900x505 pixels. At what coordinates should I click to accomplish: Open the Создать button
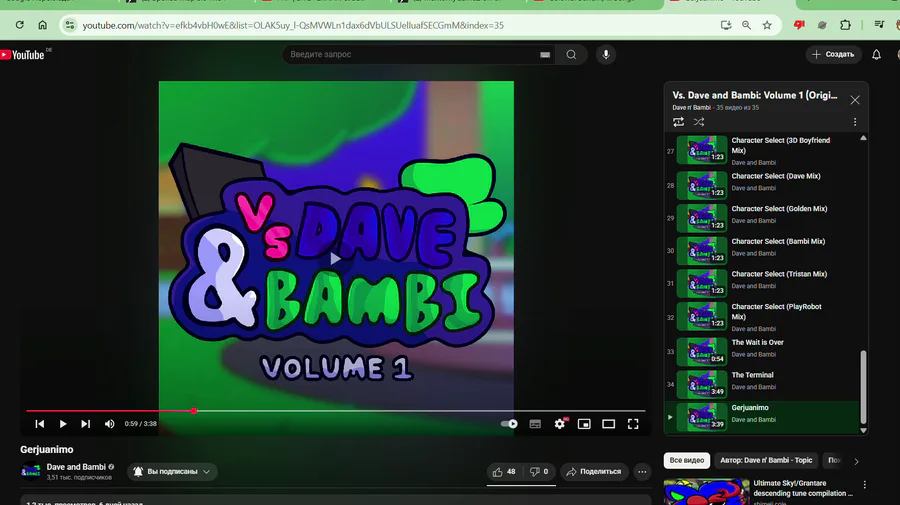coord(833,55)
